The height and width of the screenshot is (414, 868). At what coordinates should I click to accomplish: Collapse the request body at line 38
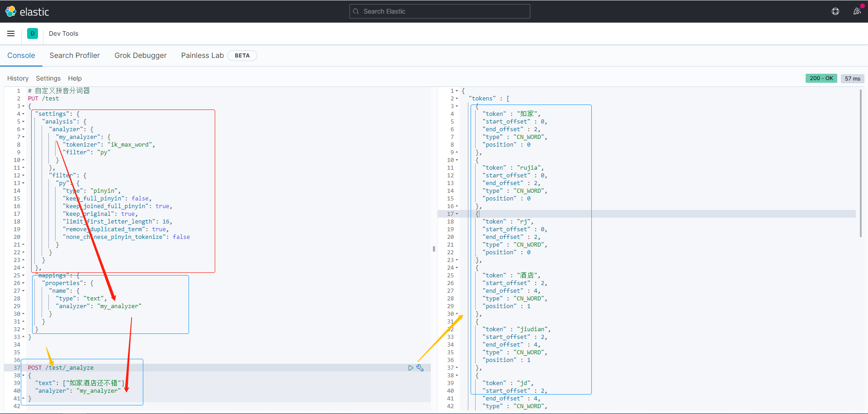pos(24,376)
